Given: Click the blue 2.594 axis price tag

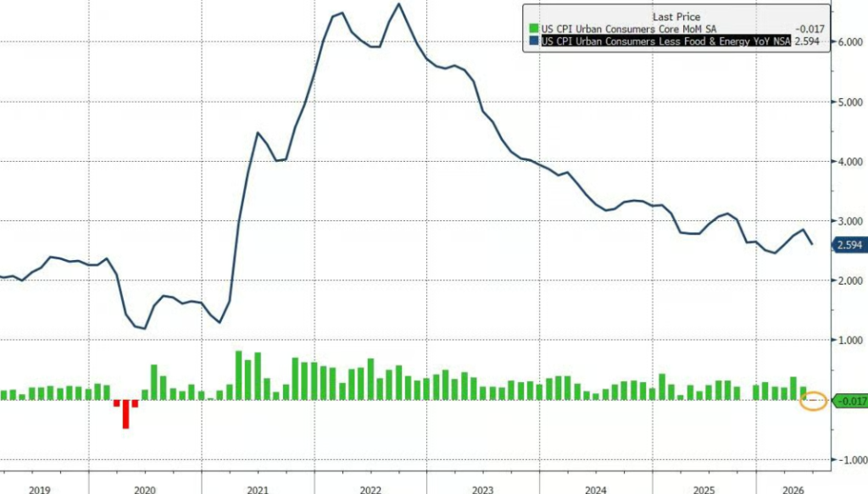Looking at the screenshot, I should (x=850, y=245).
